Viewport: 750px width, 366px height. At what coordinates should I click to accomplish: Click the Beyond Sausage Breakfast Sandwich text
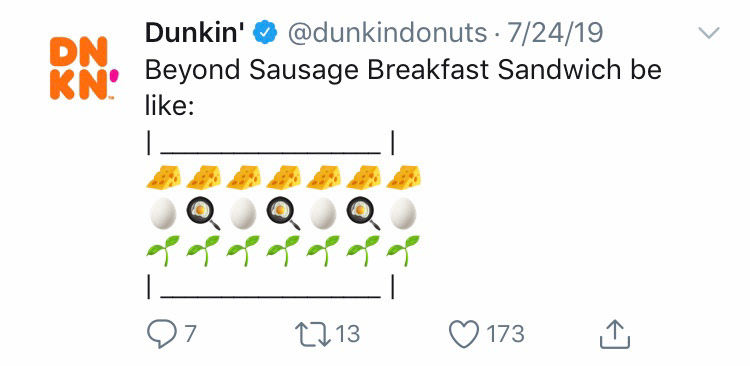tap(320, 70)
